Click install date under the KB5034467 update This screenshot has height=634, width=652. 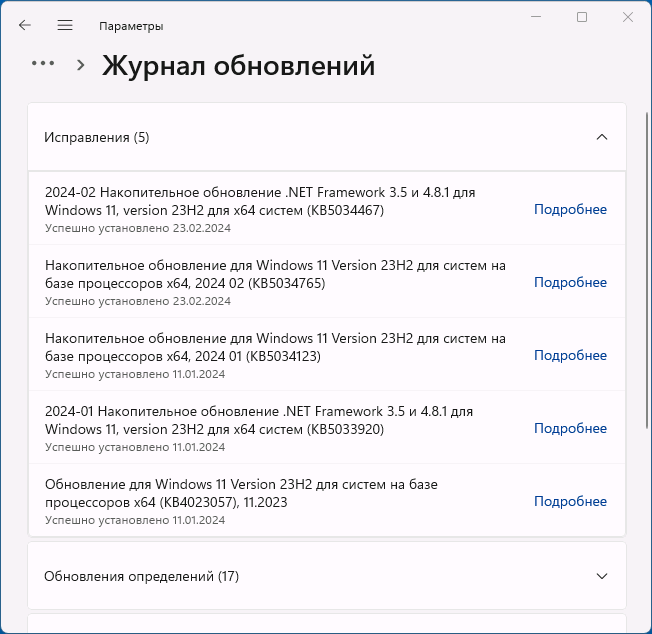click(138, 228)
